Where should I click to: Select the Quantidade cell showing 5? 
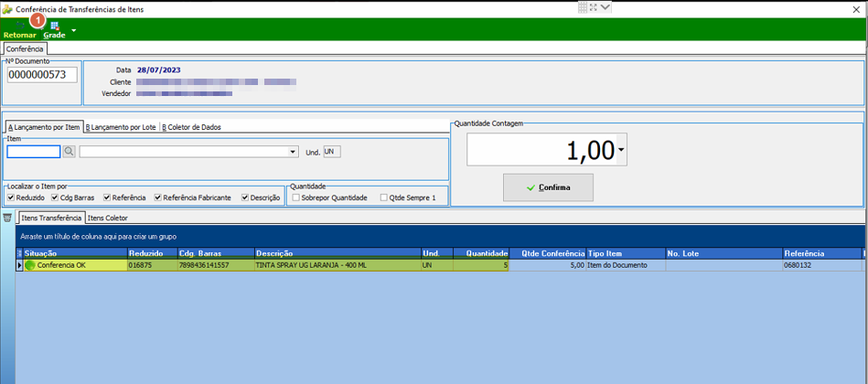481,265
